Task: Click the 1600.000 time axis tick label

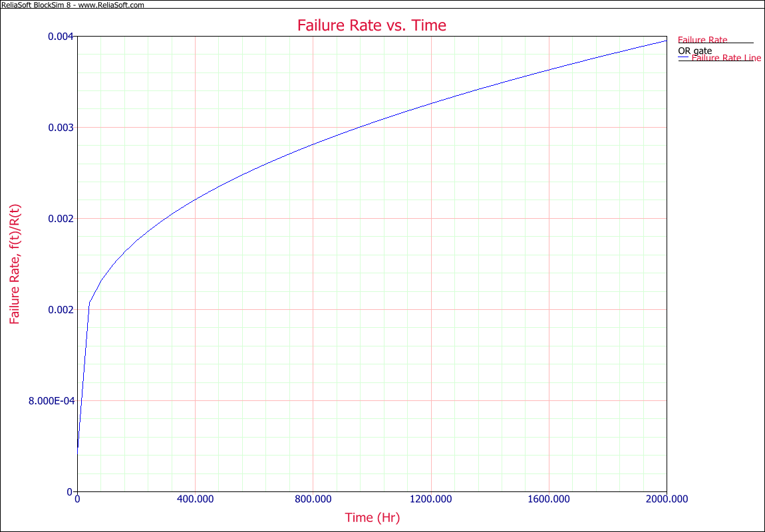Action: [548, 499]
